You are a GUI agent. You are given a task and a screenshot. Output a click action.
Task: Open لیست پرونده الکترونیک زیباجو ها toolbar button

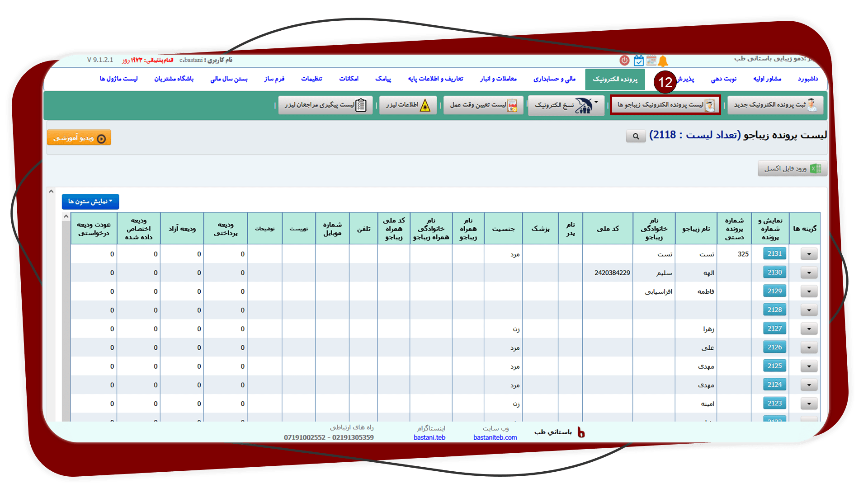tap(665, 105)
